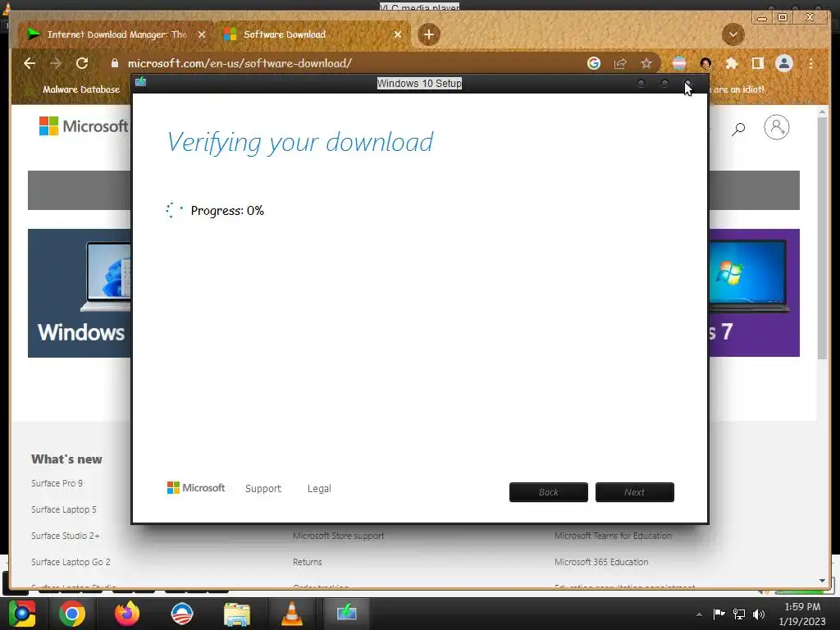Go back with the Chrome back arrow
Viewport: 840px width, 630px height.
click(x=30, y=63)
